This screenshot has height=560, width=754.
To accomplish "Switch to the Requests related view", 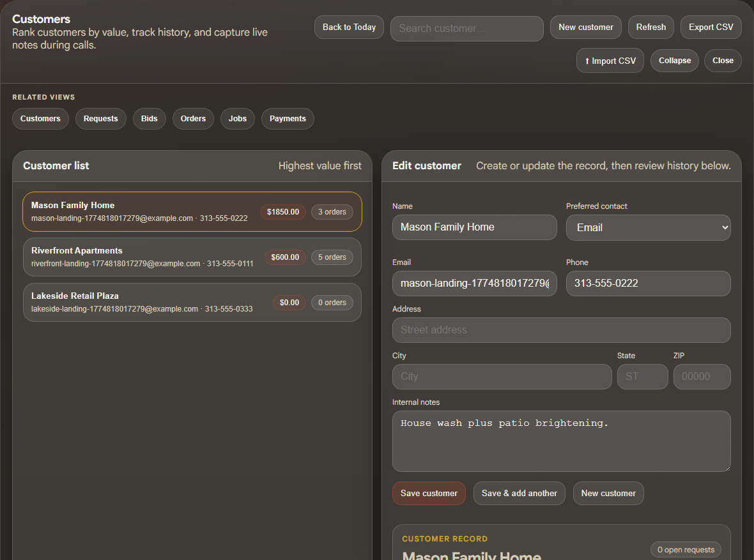I will click(x=100, y=119).
